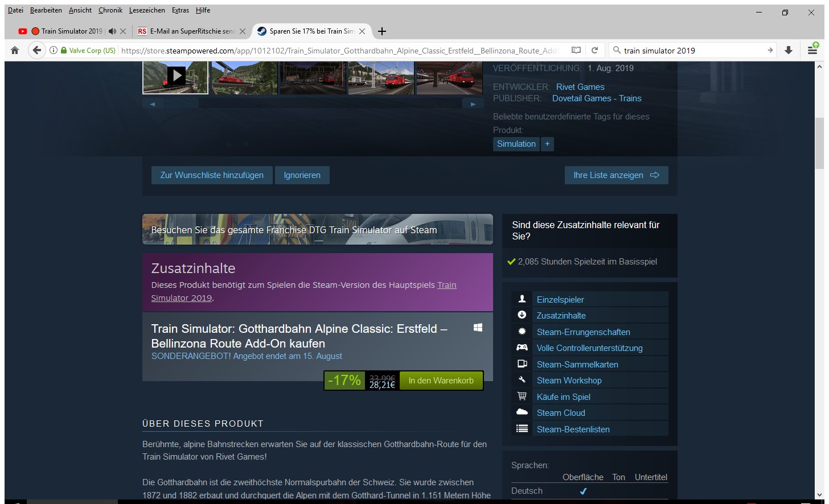Click the ÜBER DIESES PRODUKT heading
The height and width of the screenshot is (504, 829).
click(203, 424)
